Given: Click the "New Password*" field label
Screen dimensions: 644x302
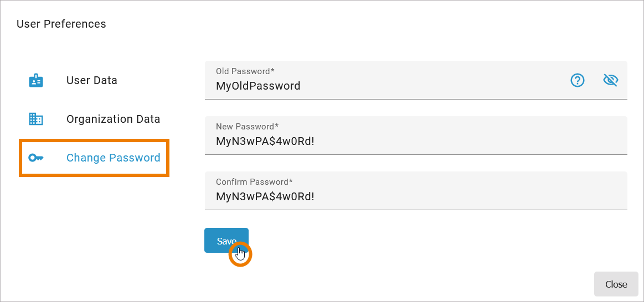Looking at the screenshot, I should click(x=247, y=127).
